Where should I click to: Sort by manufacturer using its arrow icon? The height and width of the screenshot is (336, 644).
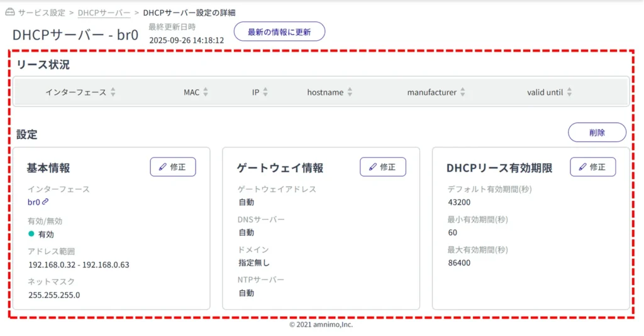(462, 92)
